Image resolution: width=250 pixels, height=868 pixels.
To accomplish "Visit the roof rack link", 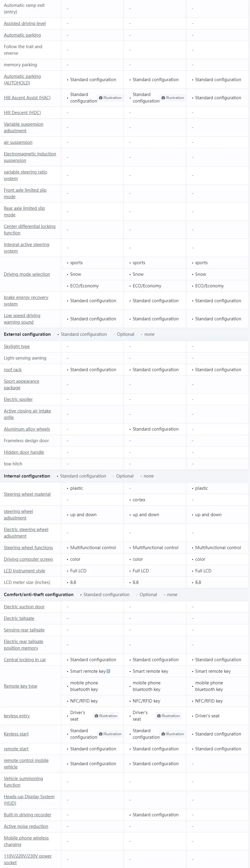I will pyautogui.click(x=13, y=370).
